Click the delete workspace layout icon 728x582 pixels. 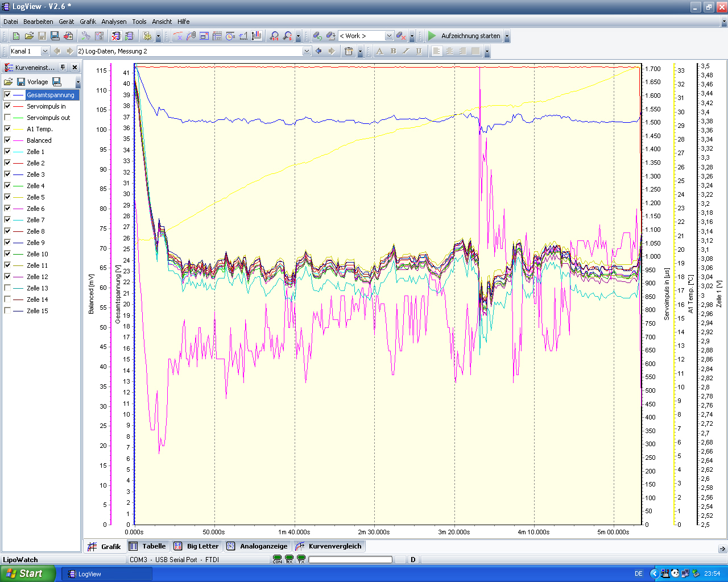401,36
